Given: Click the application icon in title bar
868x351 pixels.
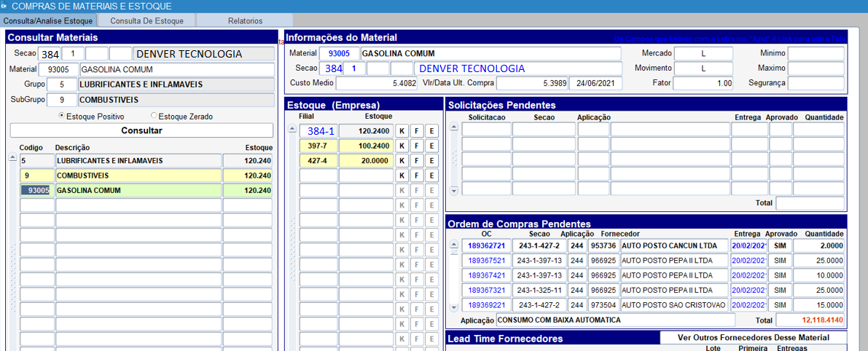Looking at the screenshot, I should 5,7.
